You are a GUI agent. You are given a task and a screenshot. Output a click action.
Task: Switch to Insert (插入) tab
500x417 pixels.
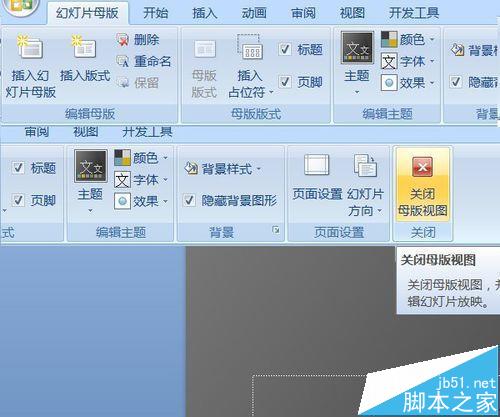[x=205, y=13]
